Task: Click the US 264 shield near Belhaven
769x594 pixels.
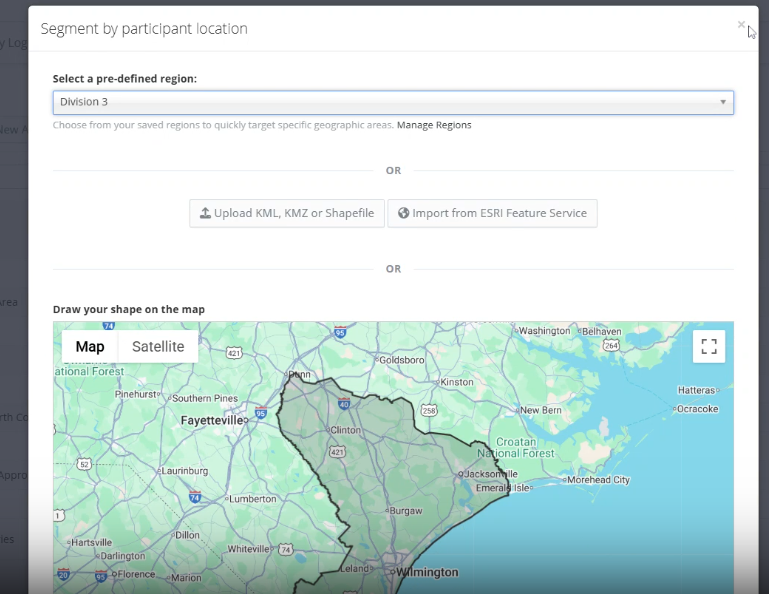Action: pos(611,346)
